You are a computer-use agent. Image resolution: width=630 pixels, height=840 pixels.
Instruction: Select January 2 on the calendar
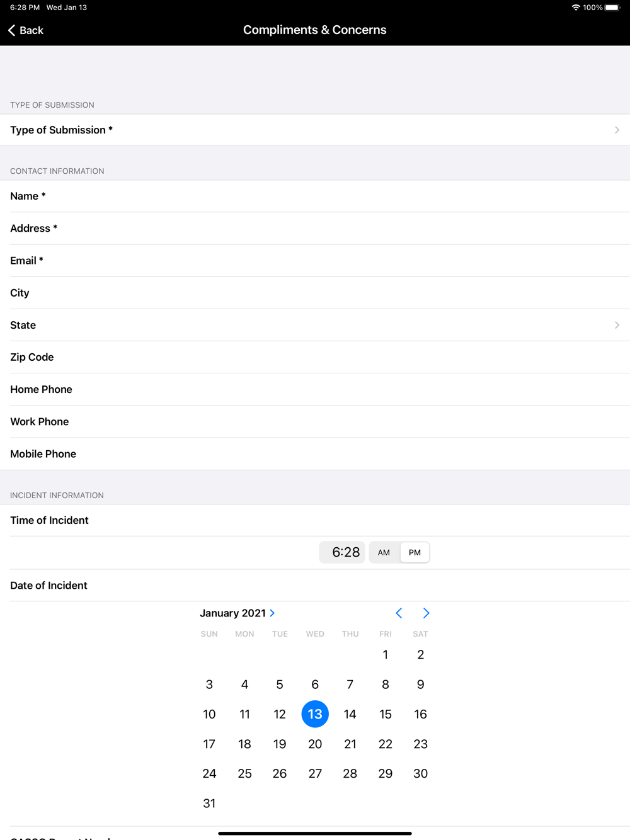pos(421,655)
